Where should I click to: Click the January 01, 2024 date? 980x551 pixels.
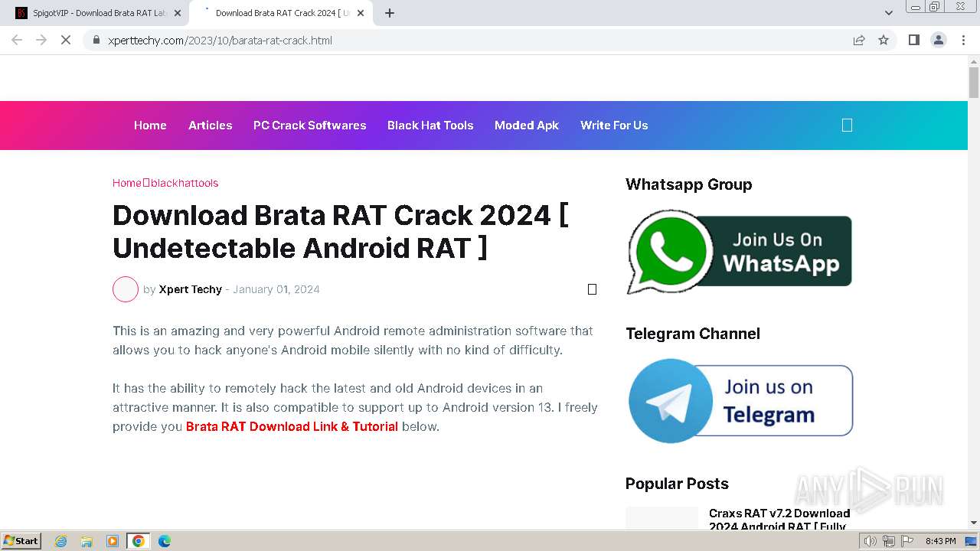276,289
